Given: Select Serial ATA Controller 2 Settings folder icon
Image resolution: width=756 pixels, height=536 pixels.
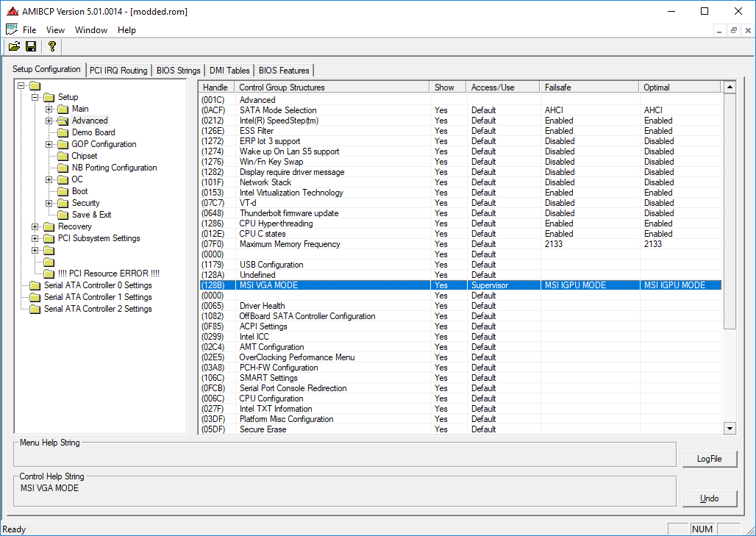Looking at the screenshot, I should point(35,309).
